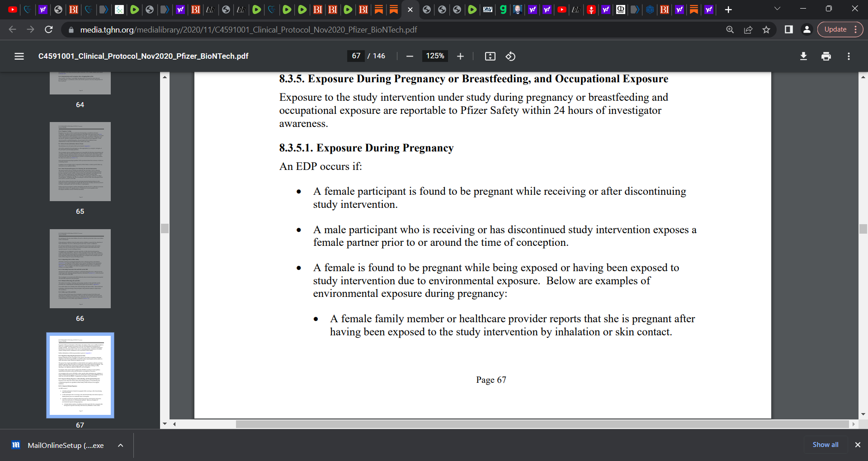Click the horizontal scrollbar of the document
The height and width of the screenshot is (461, 868).
542,424
